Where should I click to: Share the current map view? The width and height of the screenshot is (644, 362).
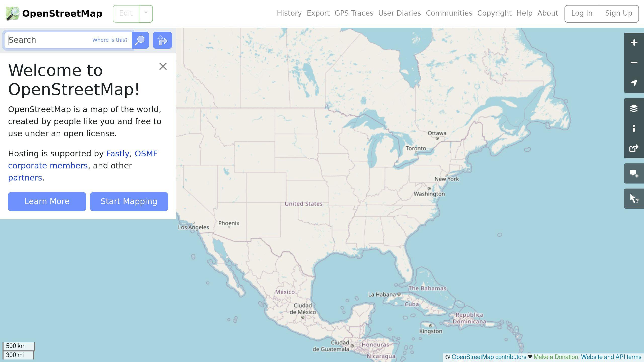tap(633, 148)
